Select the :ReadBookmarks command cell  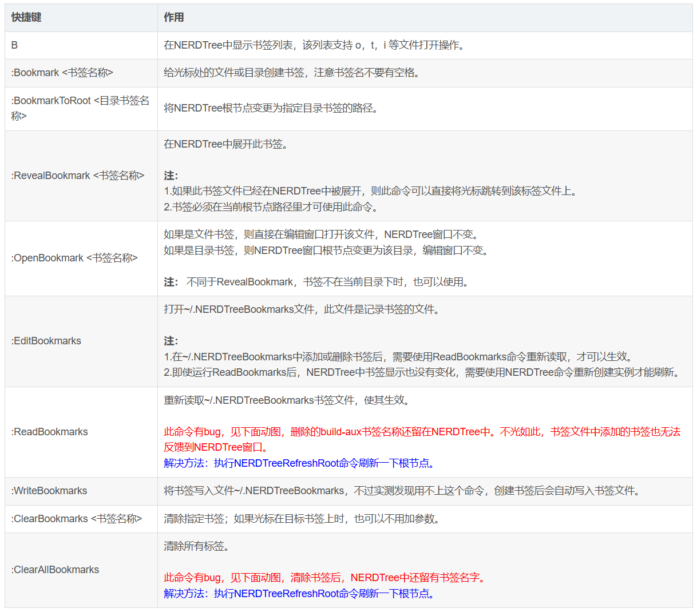81,432
